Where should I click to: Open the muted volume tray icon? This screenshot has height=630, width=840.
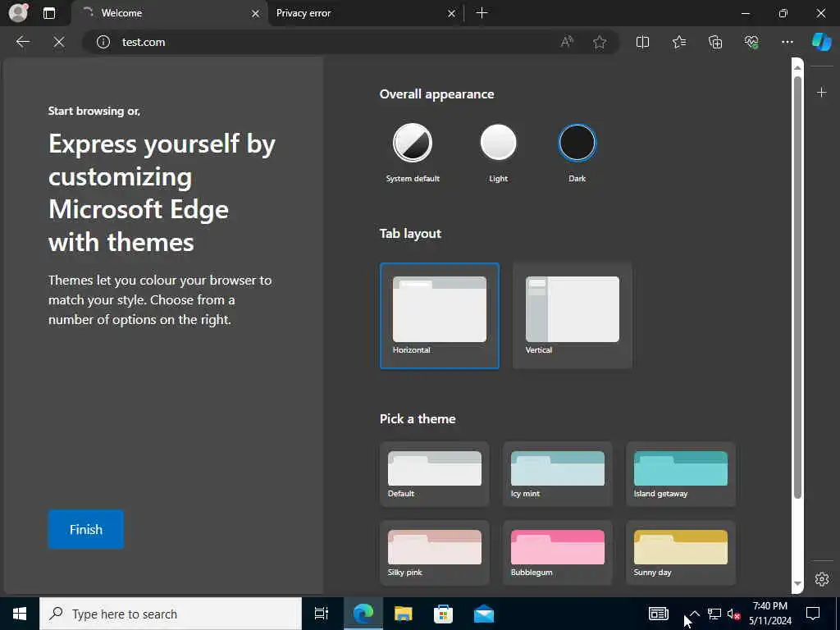(733, 614)
